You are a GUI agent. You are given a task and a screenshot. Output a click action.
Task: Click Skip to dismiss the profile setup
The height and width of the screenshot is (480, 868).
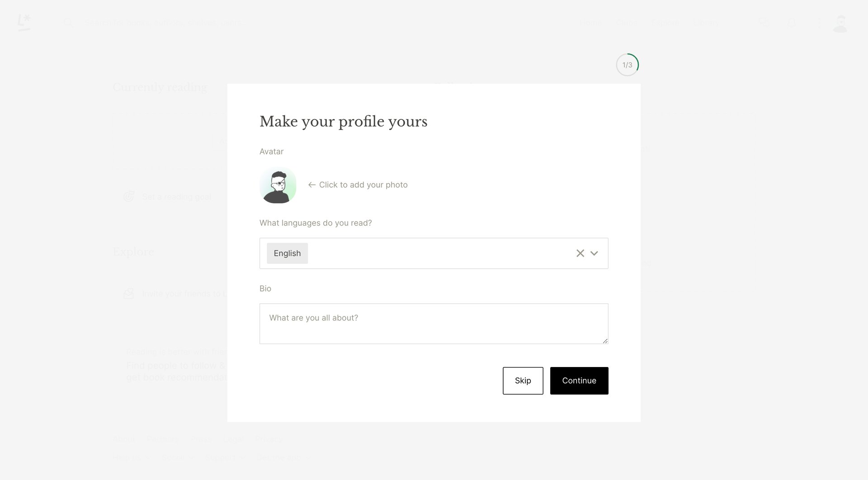coord(523,381)
